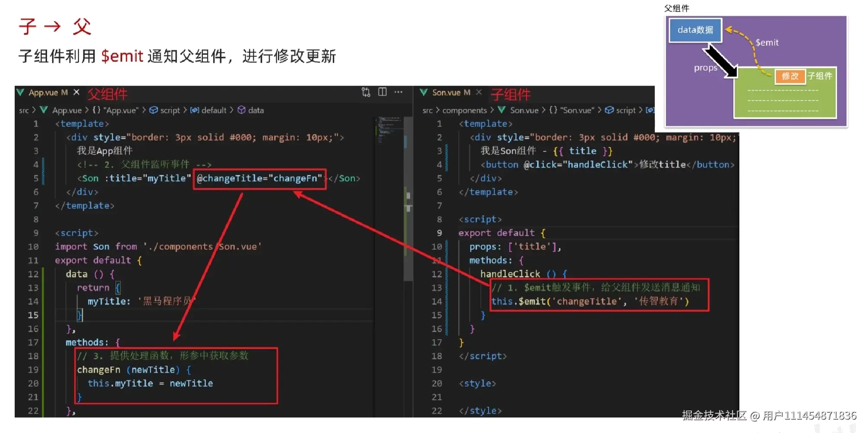
Task: Click the <style> tag in Son.vue
Action: click(x=477, y=383)
